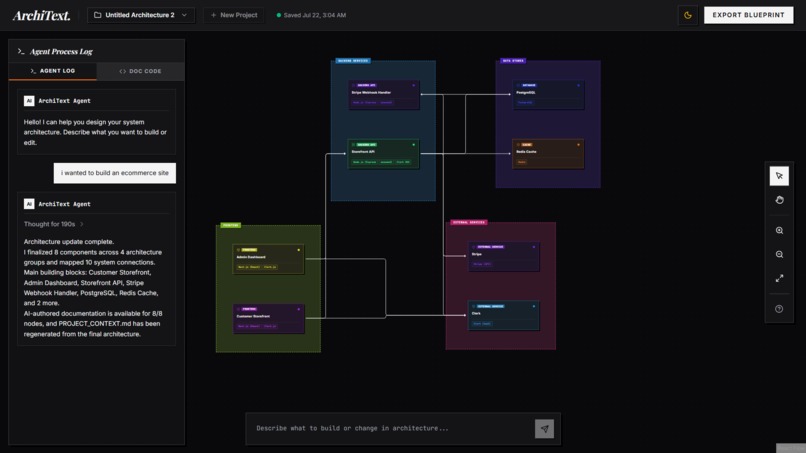
Task: Start a New Project
Action: [234, 15]
